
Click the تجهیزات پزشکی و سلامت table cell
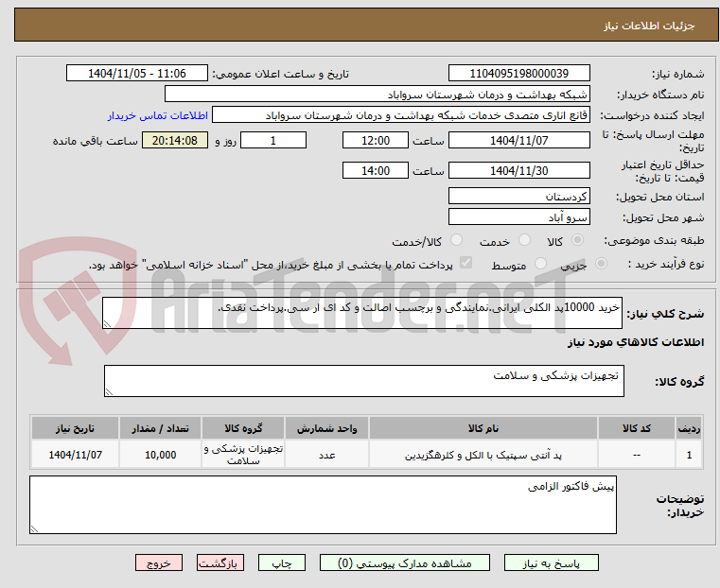[x=243, y=455]
